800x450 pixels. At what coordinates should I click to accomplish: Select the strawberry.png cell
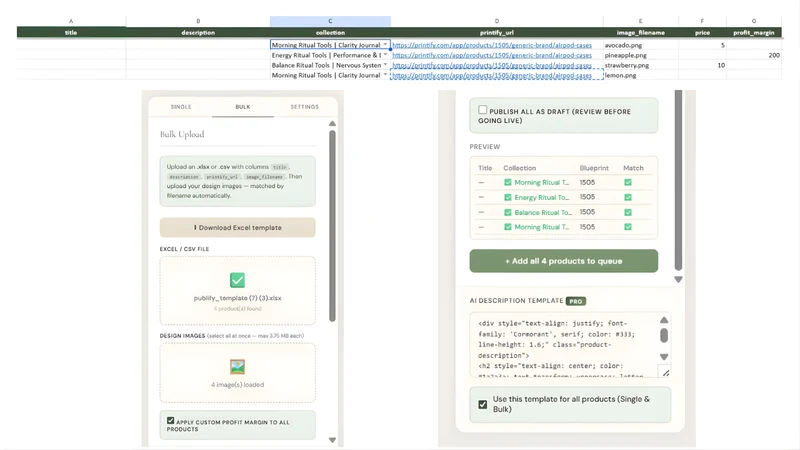(x=640, y=65)
